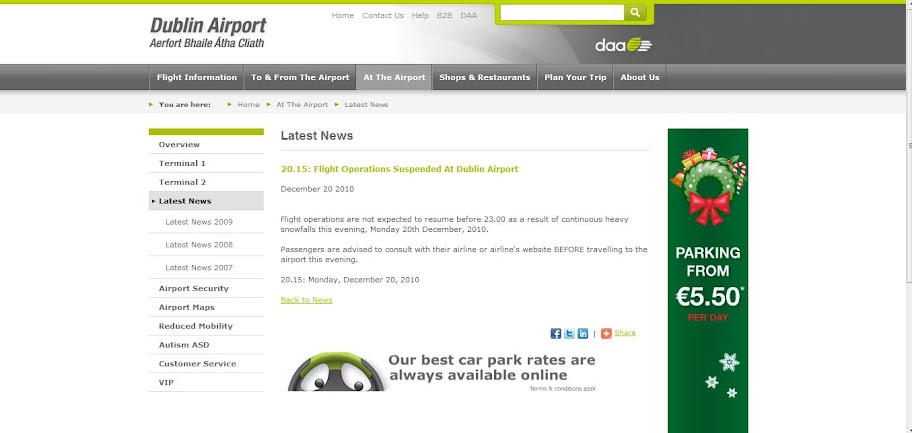Open To & From The Airport menu
Viewport: 912px width, 433px height.
pyautogui.click(x=300, y=77)
